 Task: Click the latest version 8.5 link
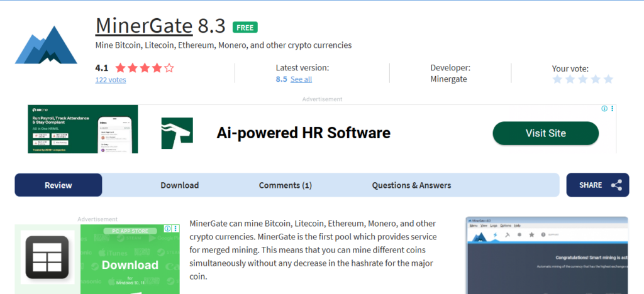(x=281, y=79)
